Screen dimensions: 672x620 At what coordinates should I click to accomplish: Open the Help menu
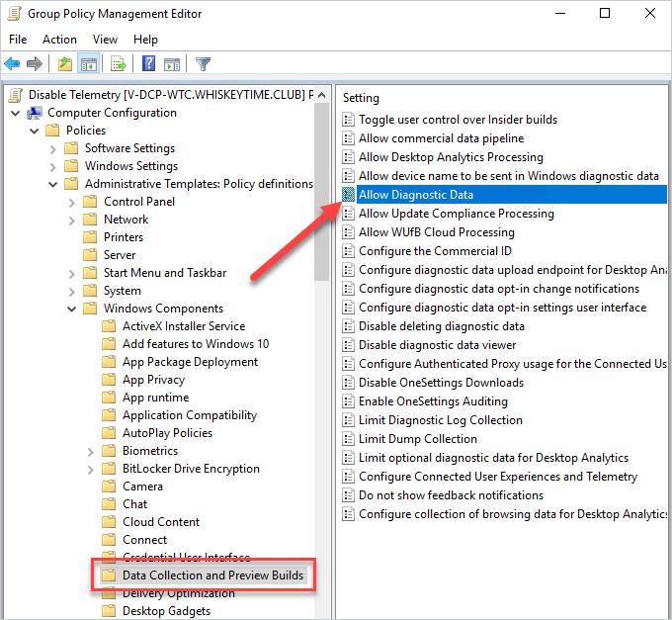145,40
